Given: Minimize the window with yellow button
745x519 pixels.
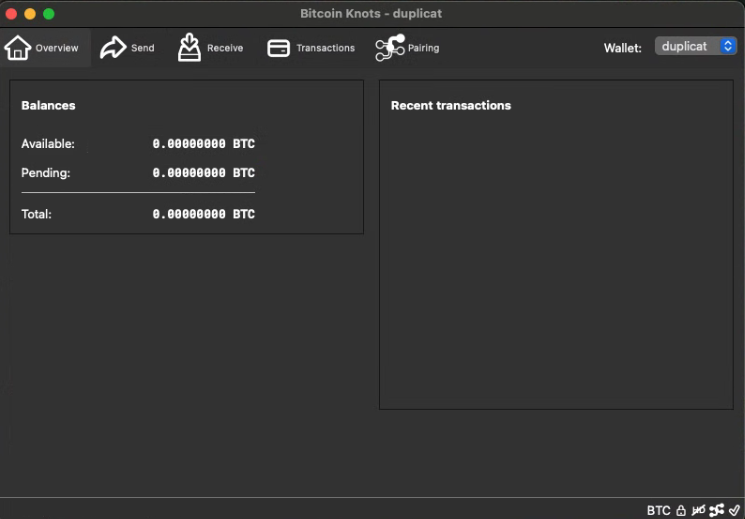Looking at the screenshot, I should point(30,14).
